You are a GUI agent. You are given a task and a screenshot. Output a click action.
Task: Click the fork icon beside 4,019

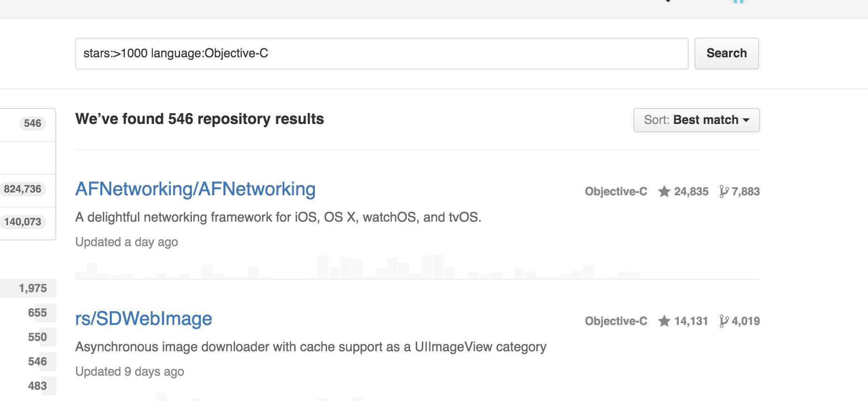point(724,321)
